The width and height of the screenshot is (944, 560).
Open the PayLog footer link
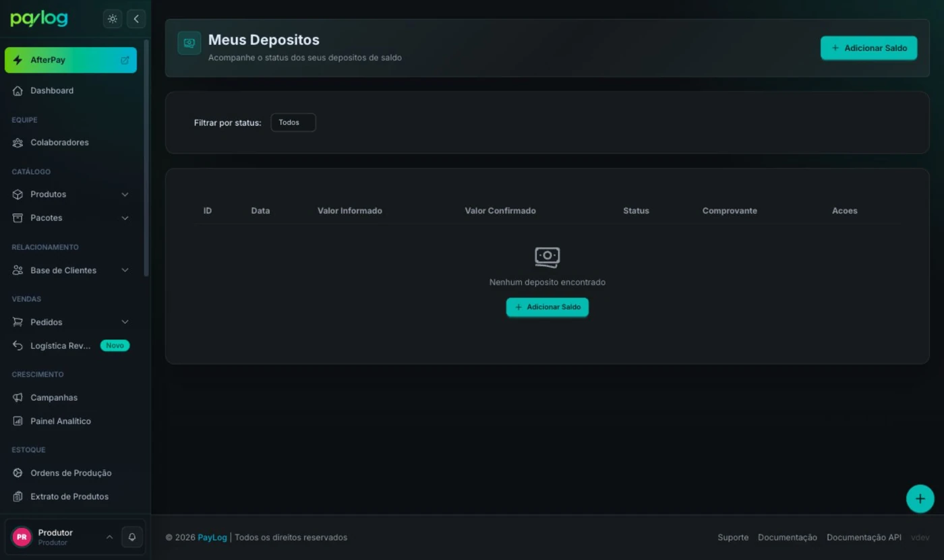(212, 538)
